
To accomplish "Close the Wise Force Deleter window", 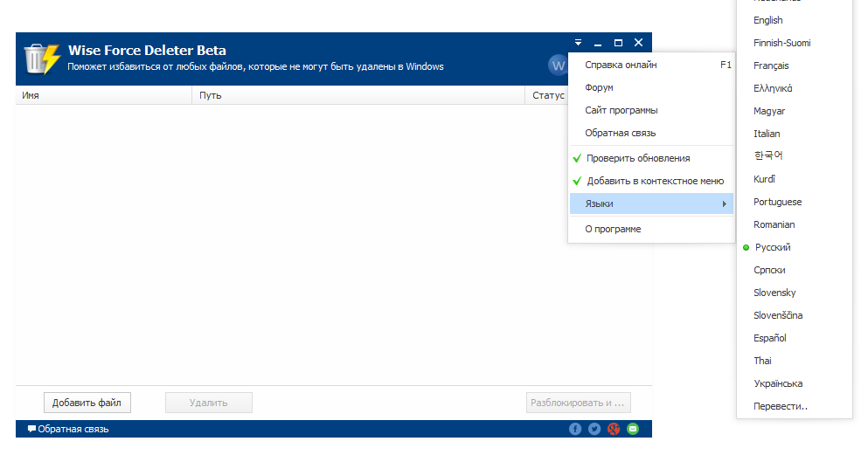I will 638,43.
